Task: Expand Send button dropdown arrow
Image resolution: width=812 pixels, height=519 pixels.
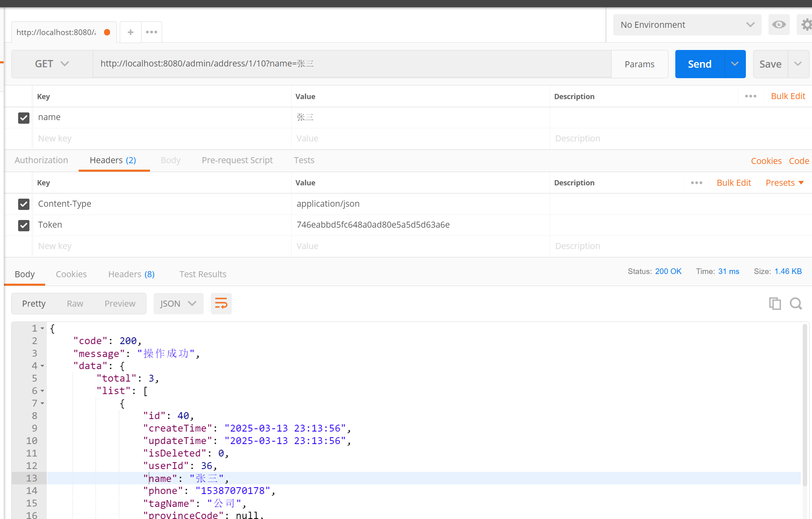Action: click(x=735, y=64)
